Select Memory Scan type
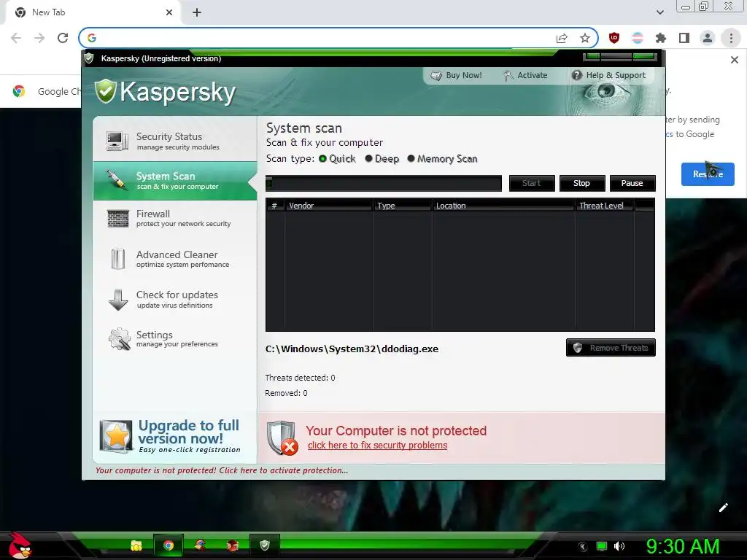The height and width of the screenshot is (560, 747). [443, 158]
